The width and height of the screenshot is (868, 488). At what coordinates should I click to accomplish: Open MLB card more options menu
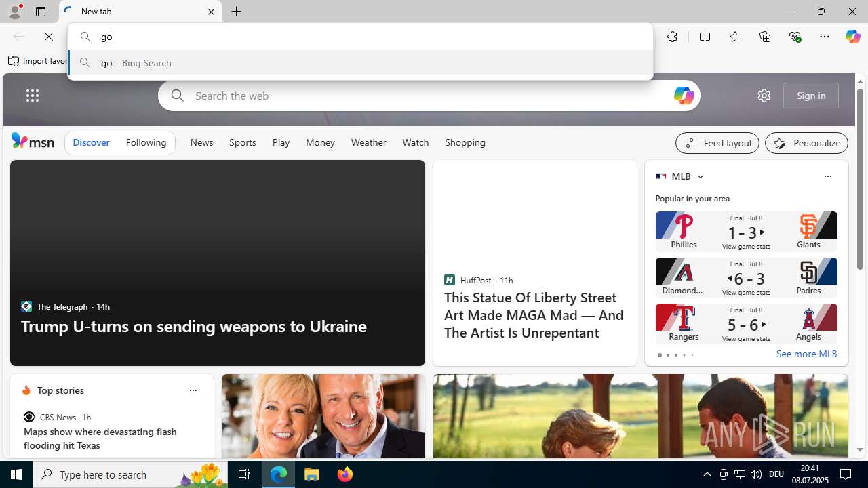pyautogui.click(x=827, y=176)
